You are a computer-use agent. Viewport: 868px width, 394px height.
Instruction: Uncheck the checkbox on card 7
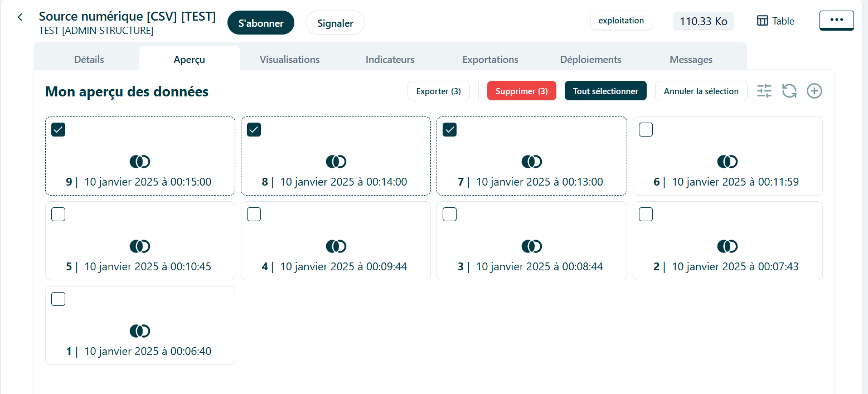(x=449, y=129)
